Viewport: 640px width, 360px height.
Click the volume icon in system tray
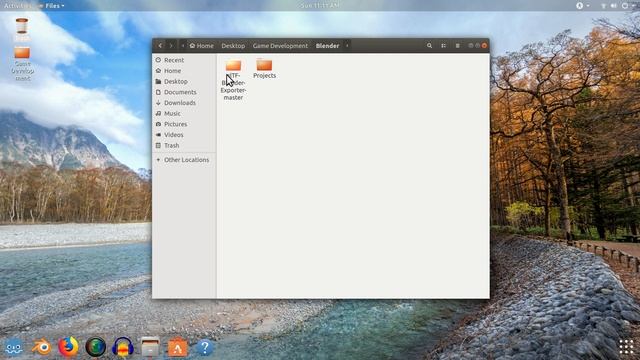(x=613, y=6)
